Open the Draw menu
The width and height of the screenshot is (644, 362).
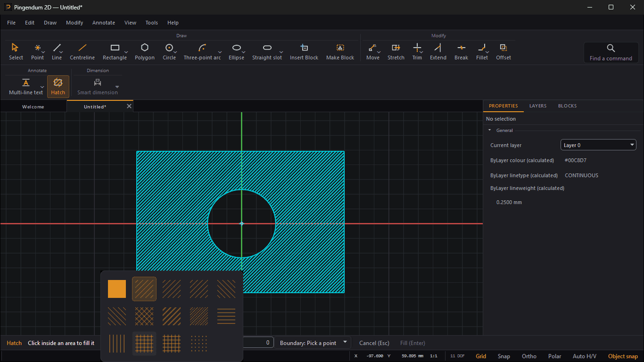pyautogui.click(x=50, y=23)
